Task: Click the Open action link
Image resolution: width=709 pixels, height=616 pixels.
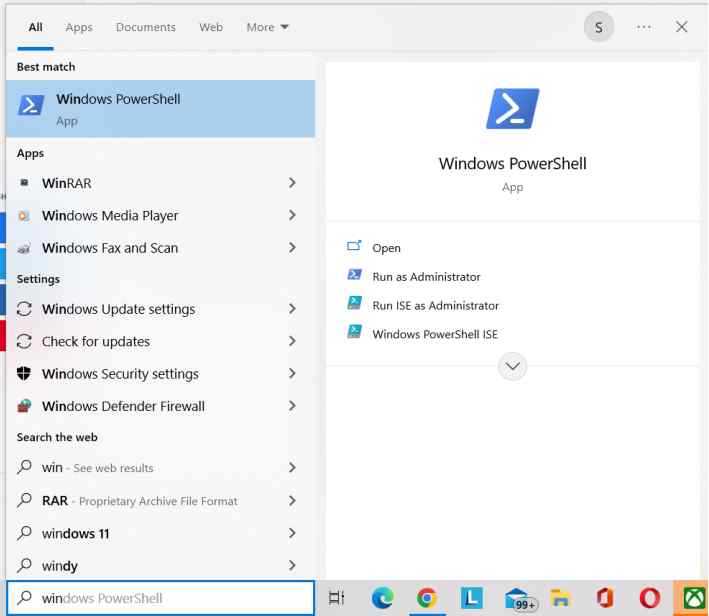Action: [x=386, y=248]
